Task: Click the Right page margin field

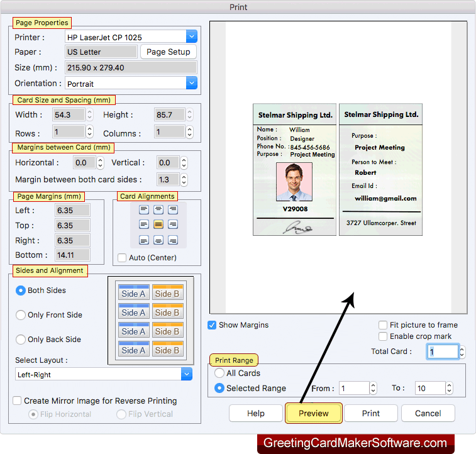Action: click(72, 240)
